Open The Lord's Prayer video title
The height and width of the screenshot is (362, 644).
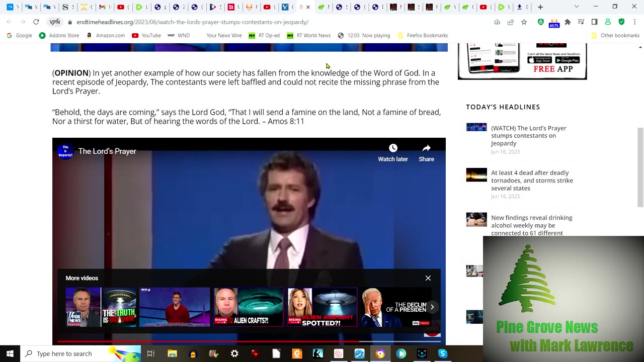107,151
